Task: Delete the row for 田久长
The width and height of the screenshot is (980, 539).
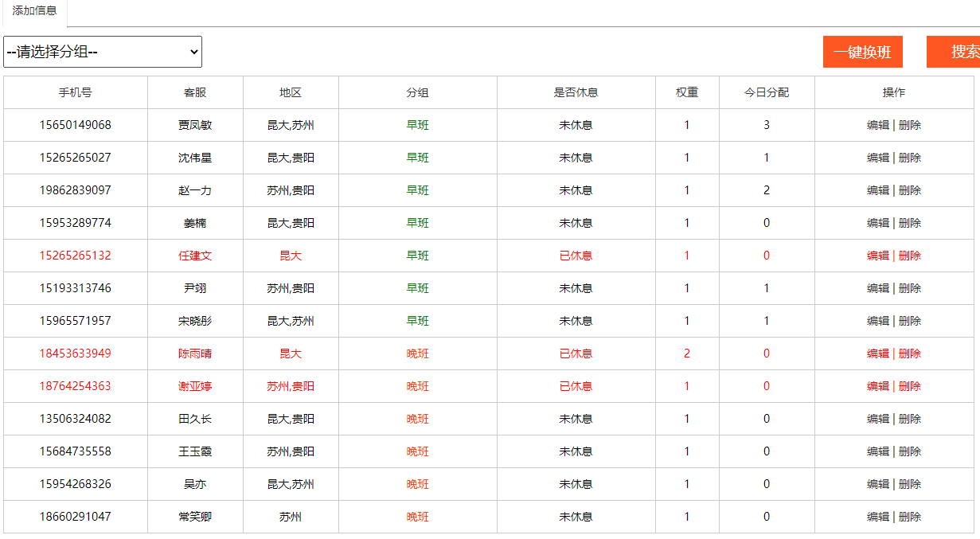Action: pyautogui.click(x=910, y=419)
